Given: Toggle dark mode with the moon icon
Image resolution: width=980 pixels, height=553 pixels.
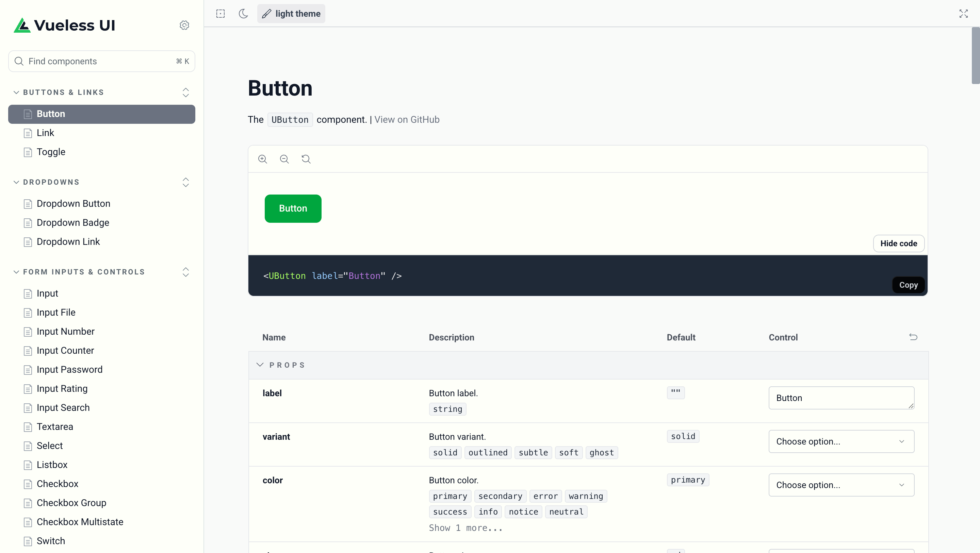Looking at the screenshot, I should 244,14.
